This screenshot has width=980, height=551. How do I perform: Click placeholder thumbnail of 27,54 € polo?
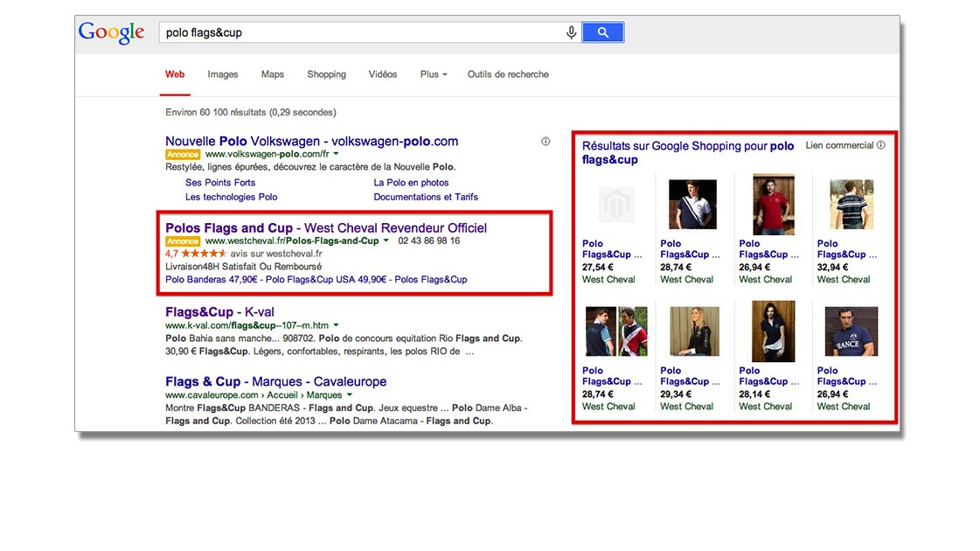pyautogui.click(x=616, y=204)
